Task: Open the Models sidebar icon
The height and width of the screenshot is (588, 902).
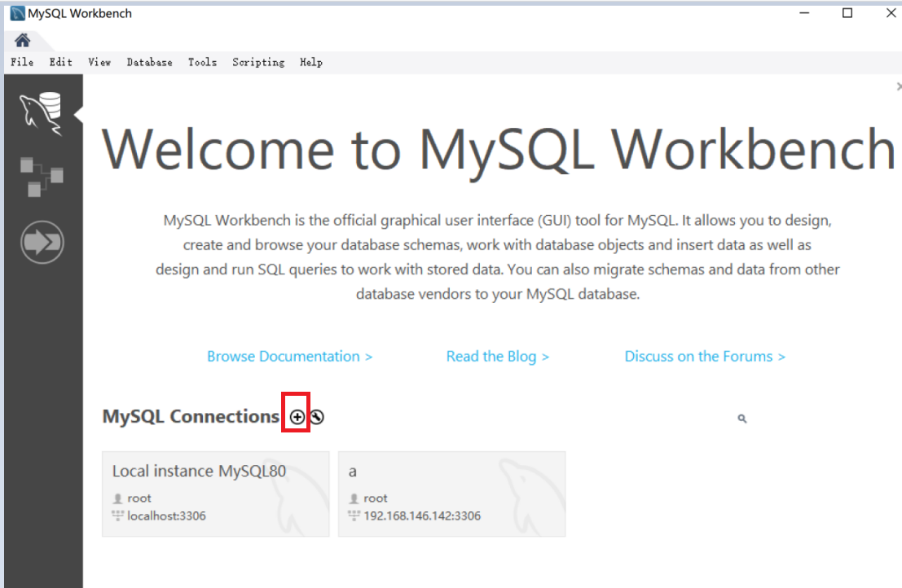Action: pyautogui.click(x=42, y=177)
